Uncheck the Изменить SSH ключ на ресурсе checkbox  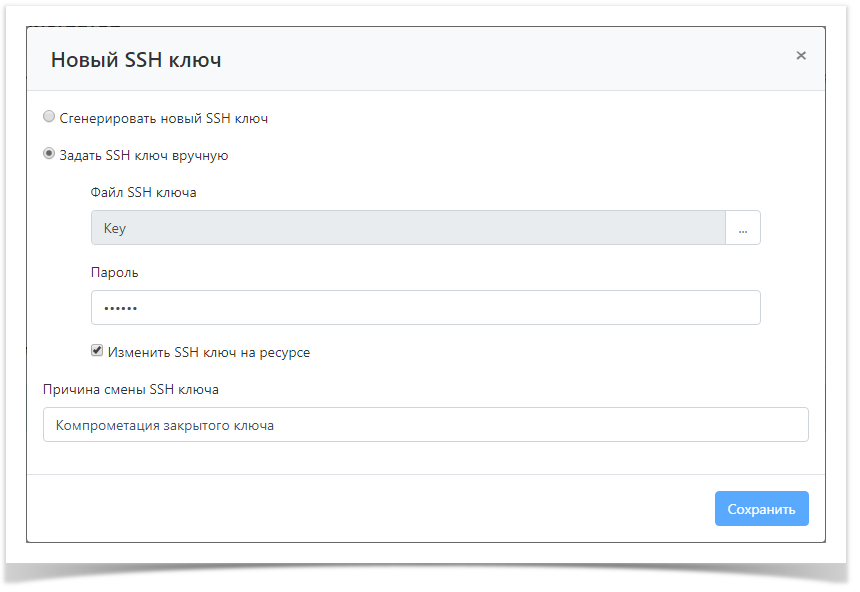(x=97, y=351)
